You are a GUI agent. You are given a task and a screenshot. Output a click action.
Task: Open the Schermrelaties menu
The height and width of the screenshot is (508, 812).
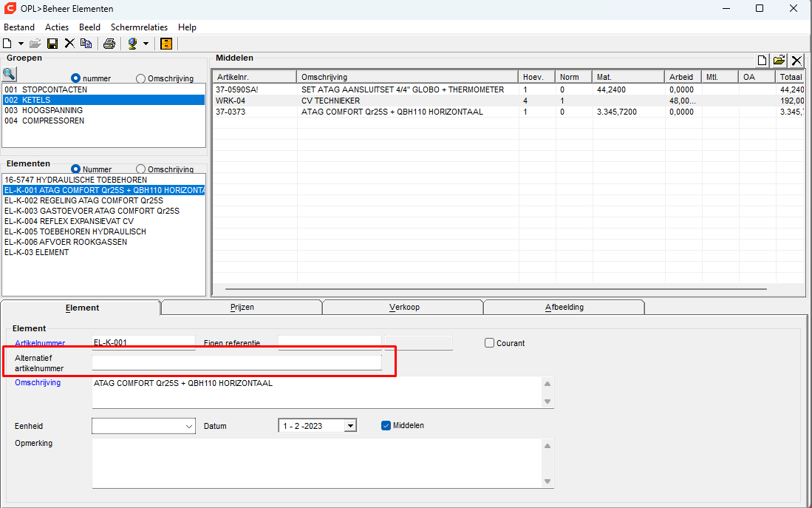[x=140, y=27]
